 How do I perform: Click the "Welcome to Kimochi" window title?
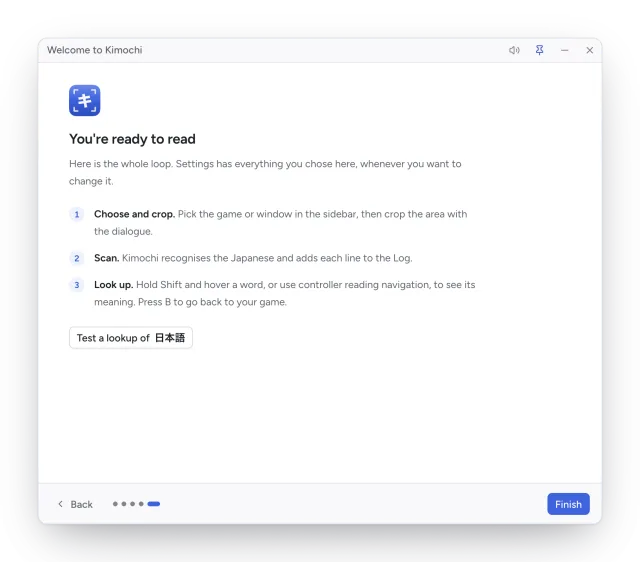point(95,50)
